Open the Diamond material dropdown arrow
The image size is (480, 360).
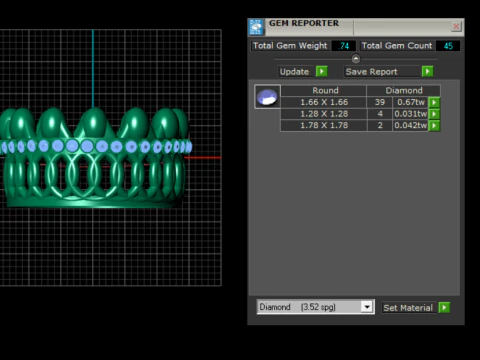(x=367, y=307)
